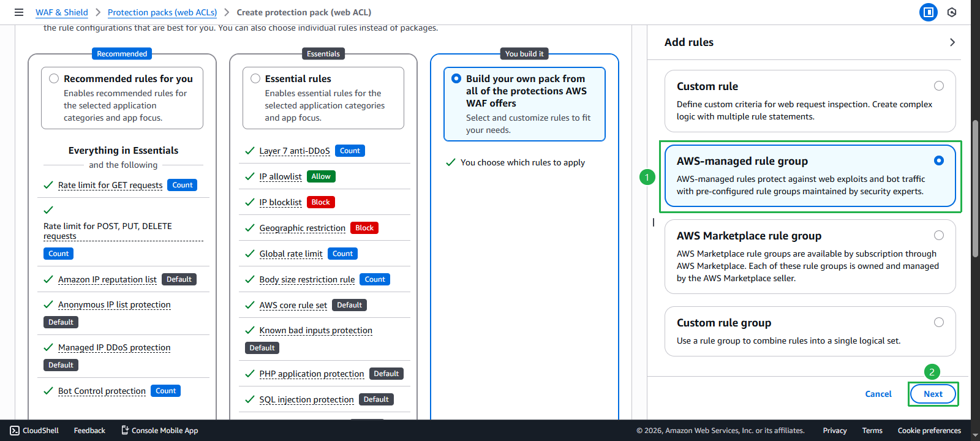Click Body size restriction rule text

(x=307, y=279)
